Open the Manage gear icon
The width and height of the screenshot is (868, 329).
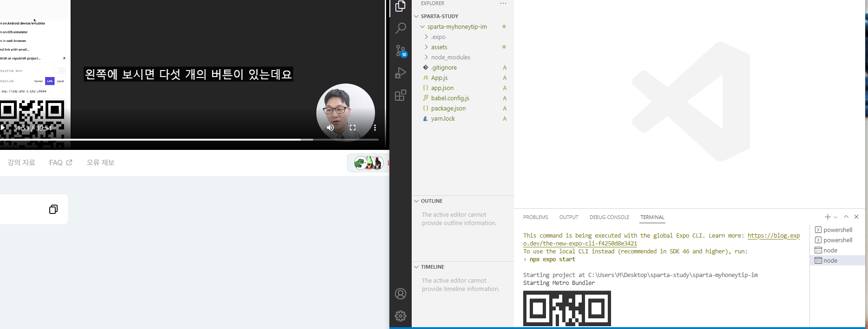tap(401, 316)
